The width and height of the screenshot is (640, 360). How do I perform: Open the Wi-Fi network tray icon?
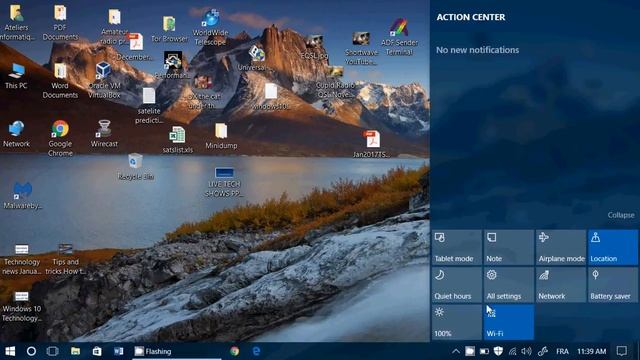[512, 351]
